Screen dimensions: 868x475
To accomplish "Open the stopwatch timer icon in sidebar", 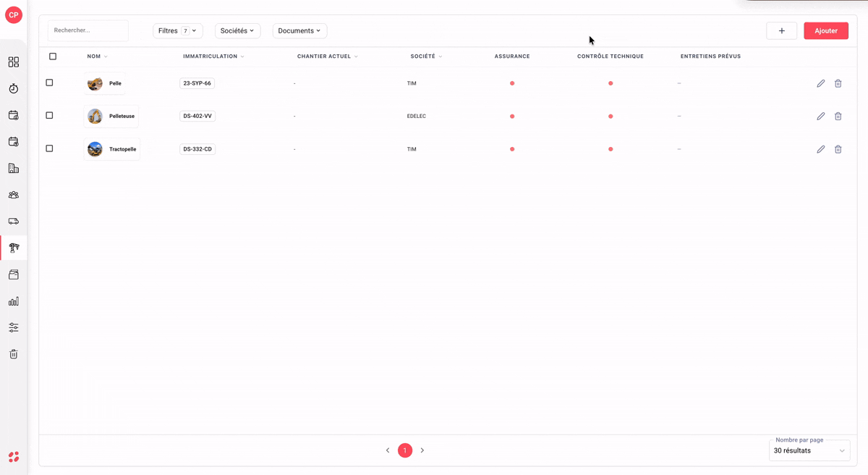I will pyautogui.click(x=14, y=88).
